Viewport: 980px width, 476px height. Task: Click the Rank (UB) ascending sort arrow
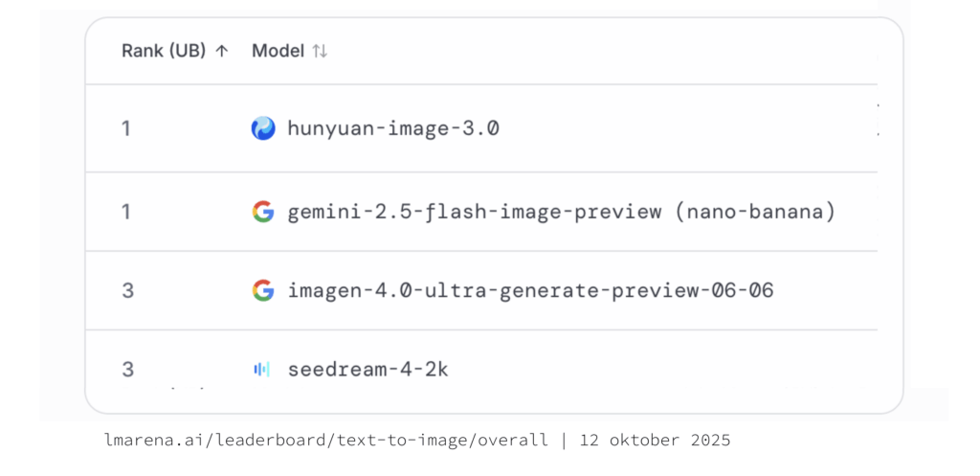tap(222, 52)
